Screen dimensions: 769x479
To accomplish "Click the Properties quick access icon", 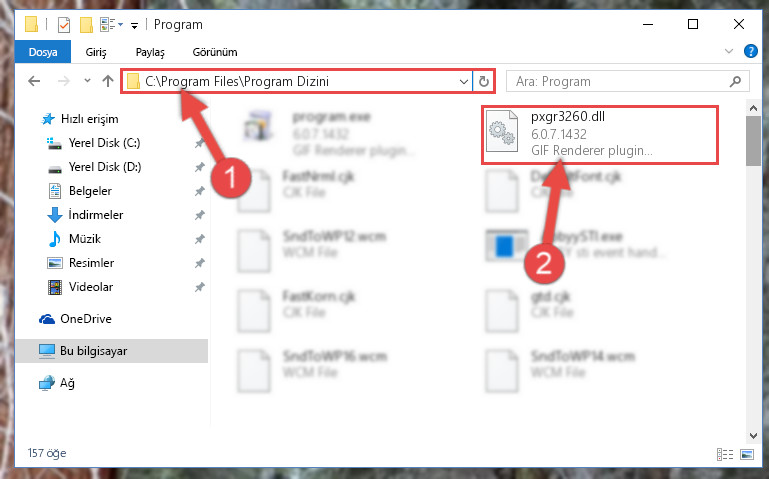I will coord(64,25).
